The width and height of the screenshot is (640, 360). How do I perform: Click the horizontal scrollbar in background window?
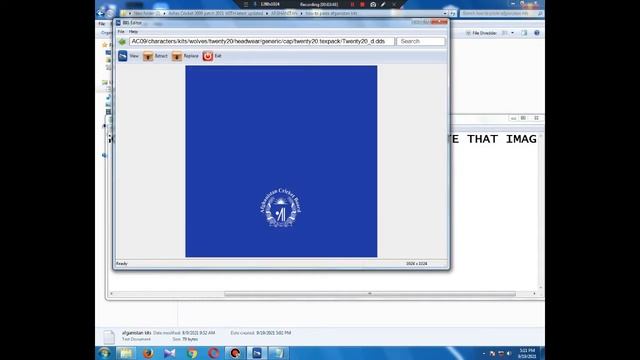coord(370,293)
